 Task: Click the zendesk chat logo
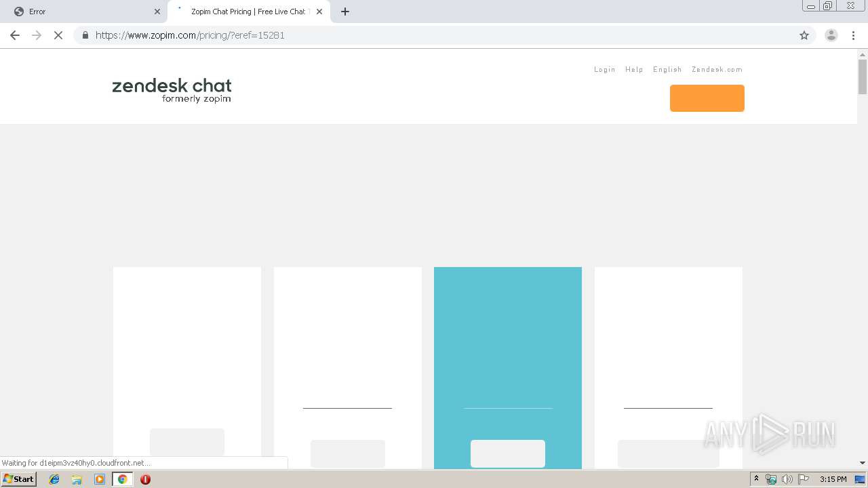[172, 90]
